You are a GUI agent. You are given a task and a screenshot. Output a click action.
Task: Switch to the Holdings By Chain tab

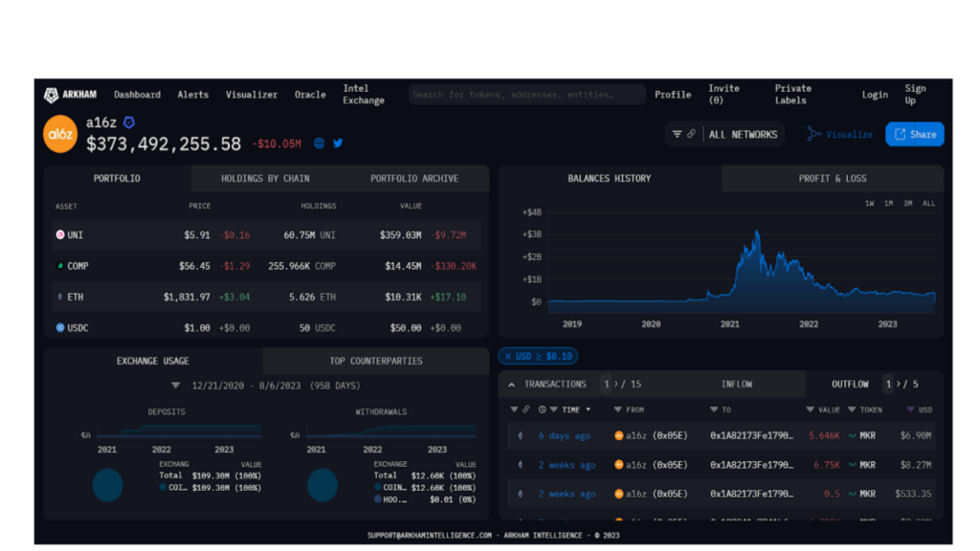[x=265, y=179]
